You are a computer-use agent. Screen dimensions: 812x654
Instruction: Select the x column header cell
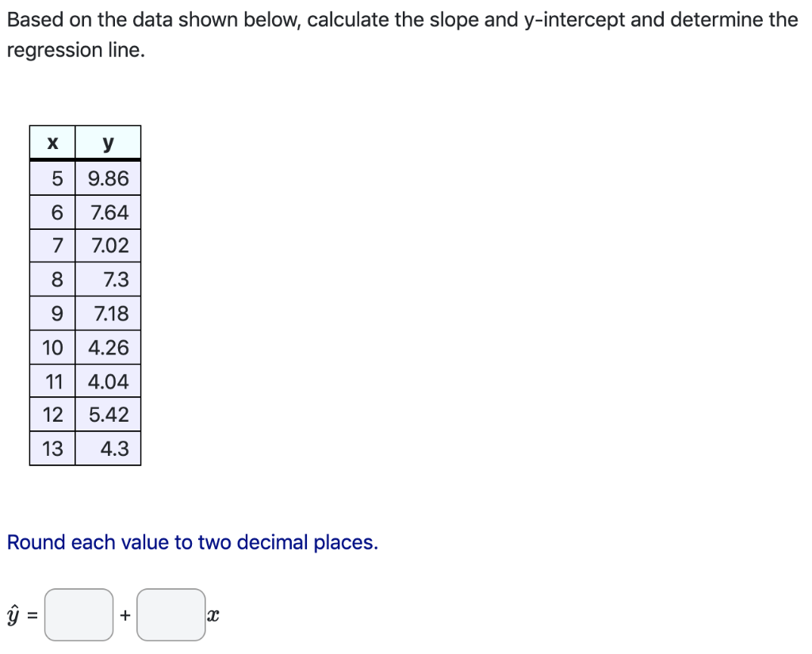click(x=52, y=143)
